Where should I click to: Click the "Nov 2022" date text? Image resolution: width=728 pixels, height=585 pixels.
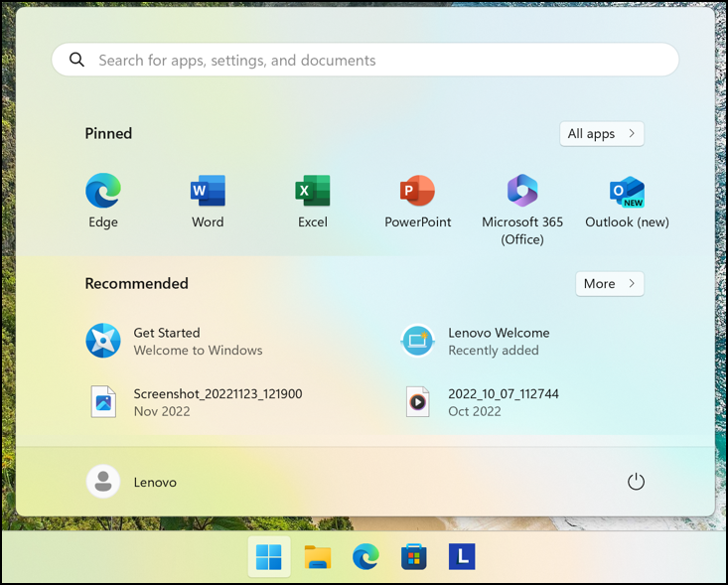(x=162, y=411)
